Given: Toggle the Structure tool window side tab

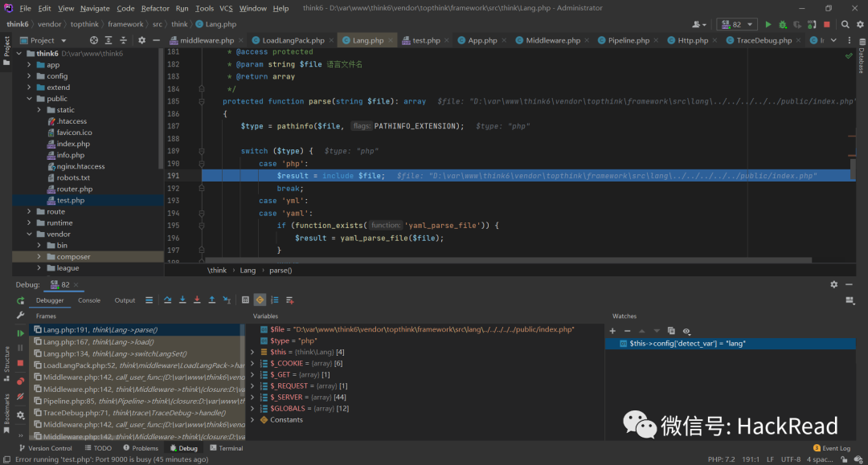Looking at the screenshot, I should click(6, 363).
